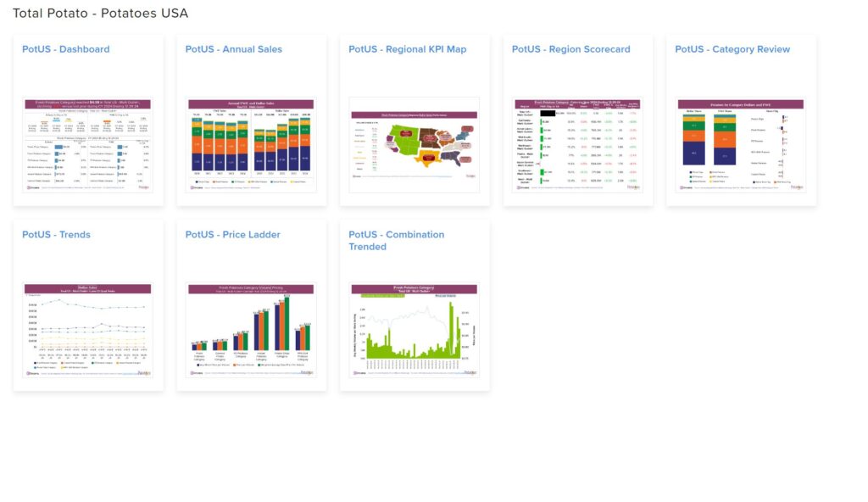
Task: Open the PotUS - Region Scorecard link
Action: [570, 49]
